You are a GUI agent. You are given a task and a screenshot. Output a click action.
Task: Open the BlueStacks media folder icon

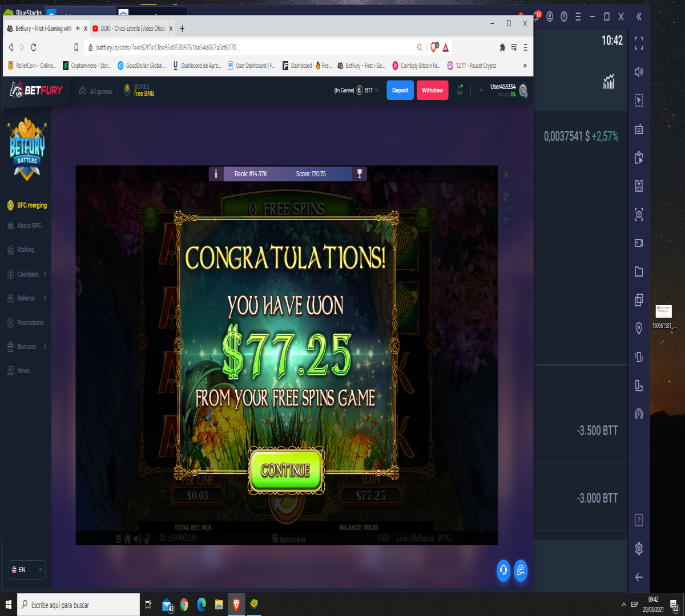[x=639, y=271]
